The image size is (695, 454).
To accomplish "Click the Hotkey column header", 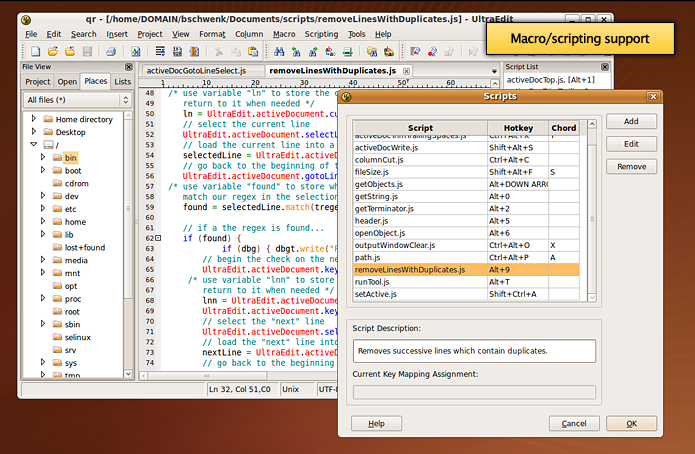I will (518, 128).
